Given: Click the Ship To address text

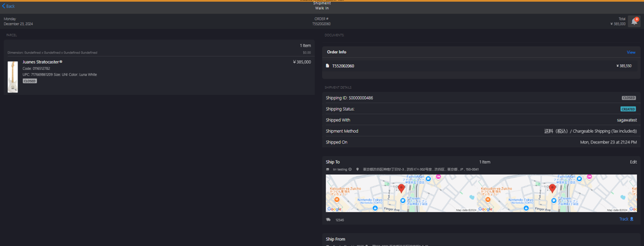Looking at the screenshot, I should pos(420,169).
